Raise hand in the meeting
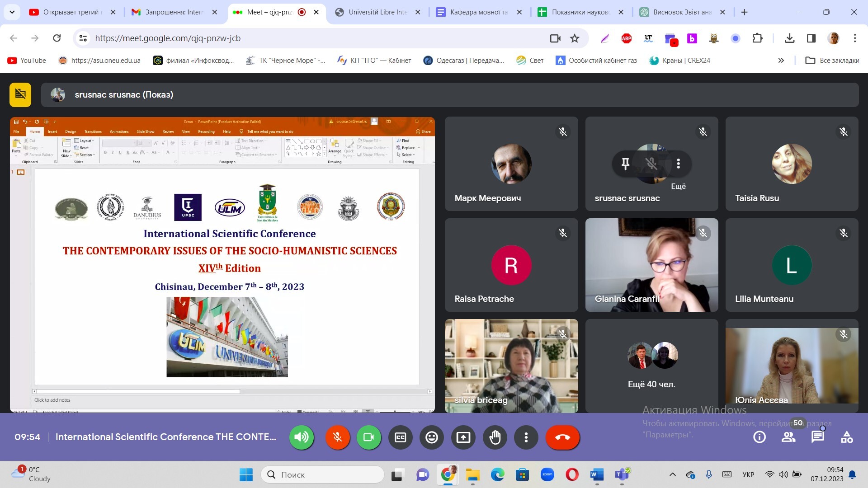The height and width of the screenshot is (488, 868). [495, 437]
